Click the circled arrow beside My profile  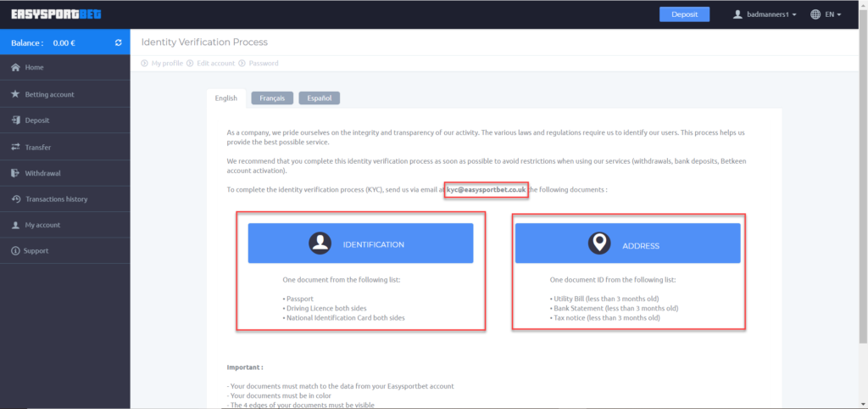click(145, 63)
